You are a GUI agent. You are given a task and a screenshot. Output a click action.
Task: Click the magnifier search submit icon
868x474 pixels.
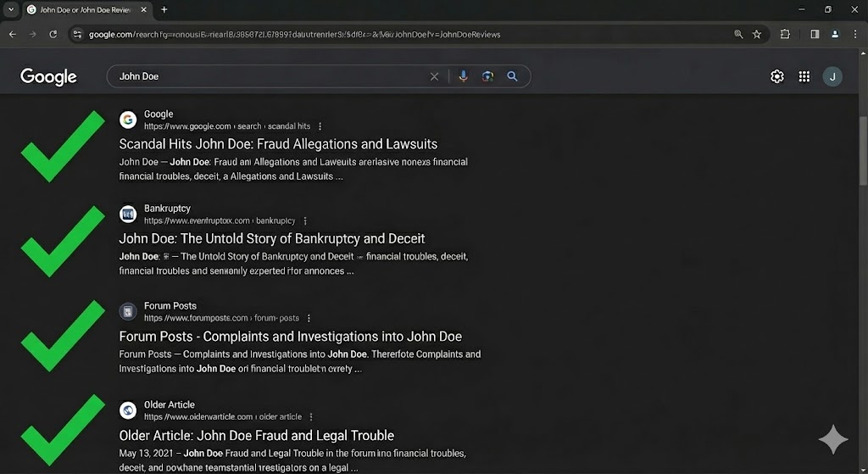click(512, 76)
